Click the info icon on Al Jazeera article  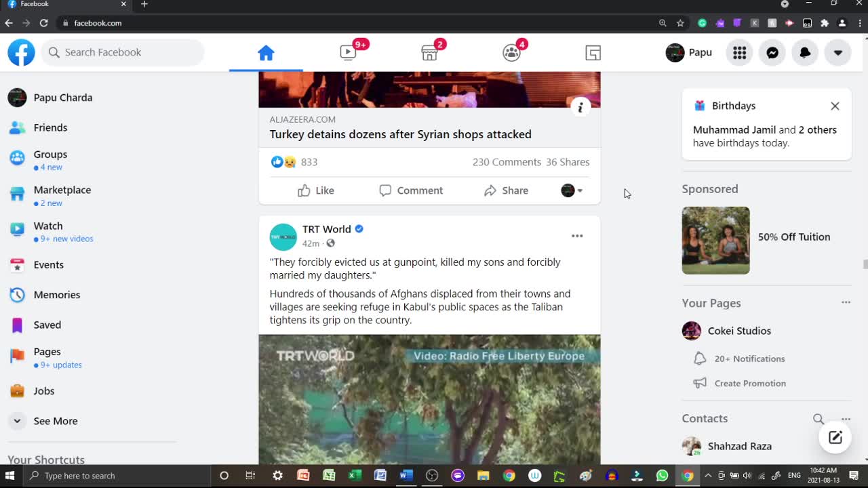[580, 107]
